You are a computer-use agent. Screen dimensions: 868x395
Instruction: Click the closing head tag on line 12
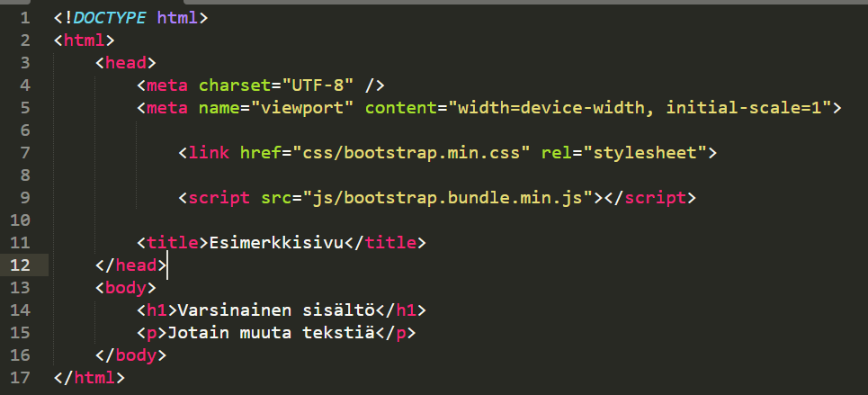click(130, 265)
